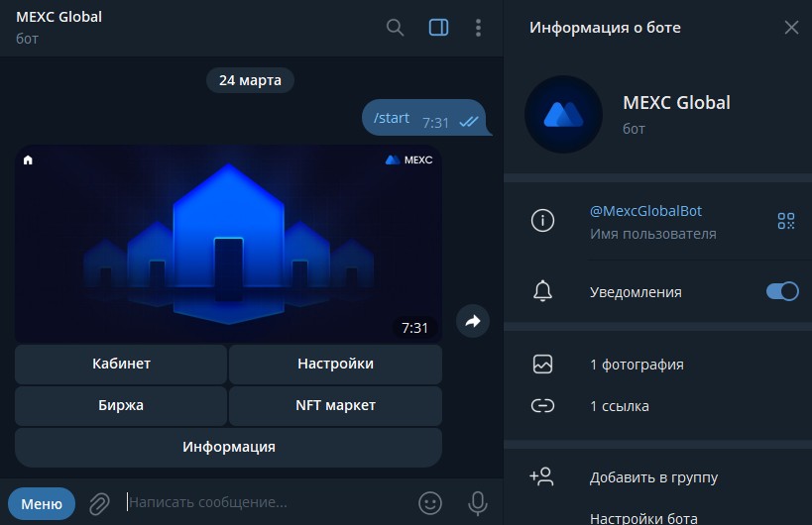Forward the bot image message arrow
Image resolution: width=812 pixels, height=525 pixels.
(472, 321)
